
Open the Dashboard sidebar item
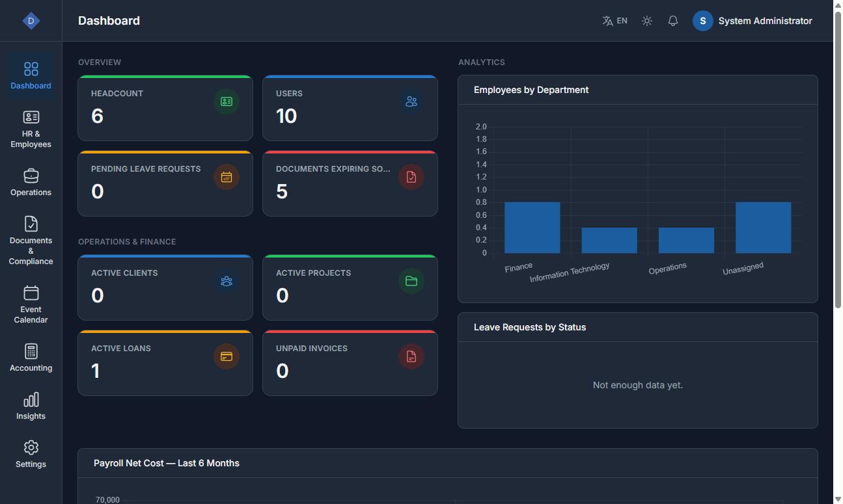point(31,75)
